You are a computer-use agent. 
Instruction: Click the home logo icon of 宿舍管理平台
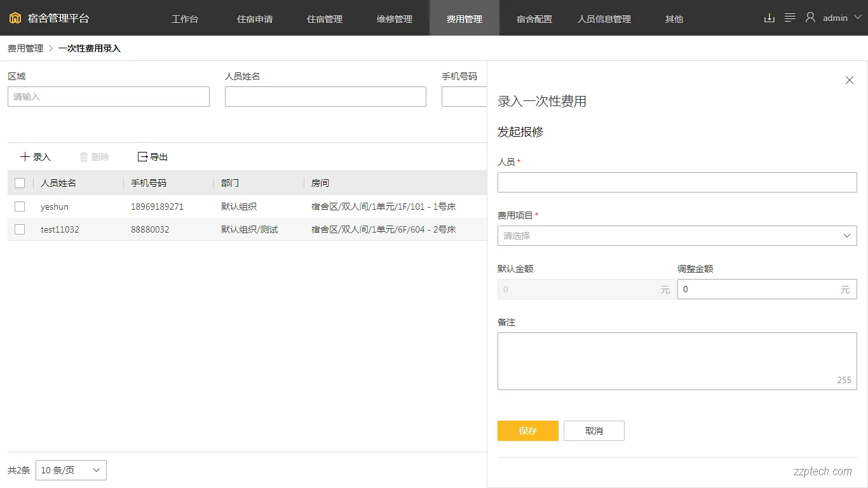(15, 18)
